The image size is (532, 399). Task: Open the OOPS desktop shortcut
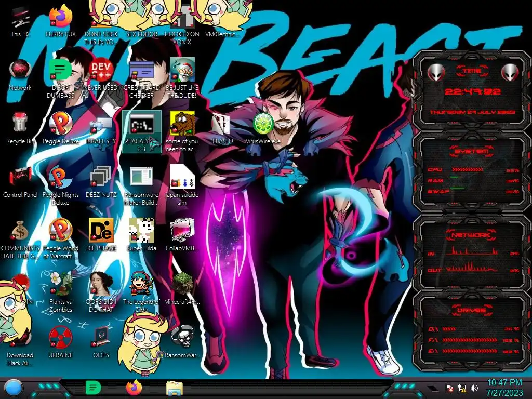click(x=101, y=342)
